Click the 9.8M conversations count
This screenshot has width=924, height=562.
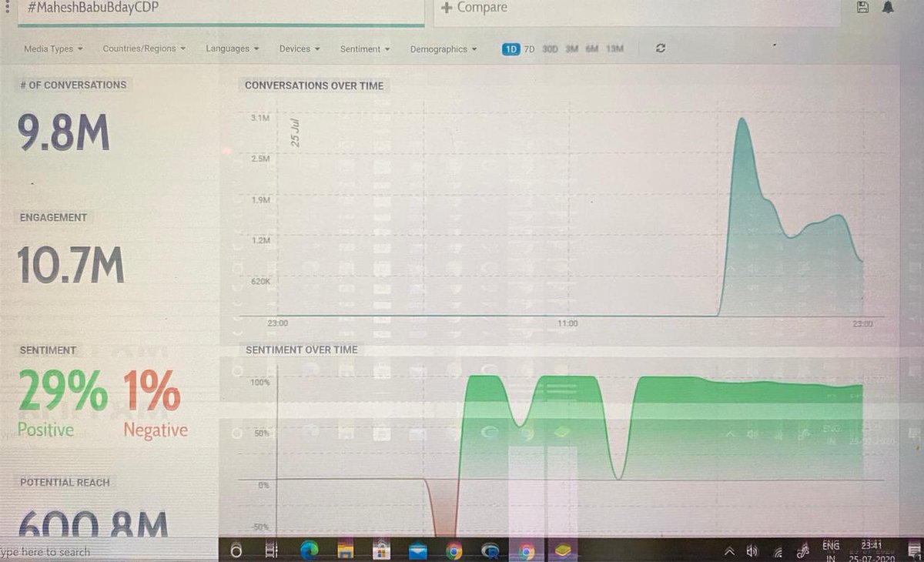pos(64,132)
